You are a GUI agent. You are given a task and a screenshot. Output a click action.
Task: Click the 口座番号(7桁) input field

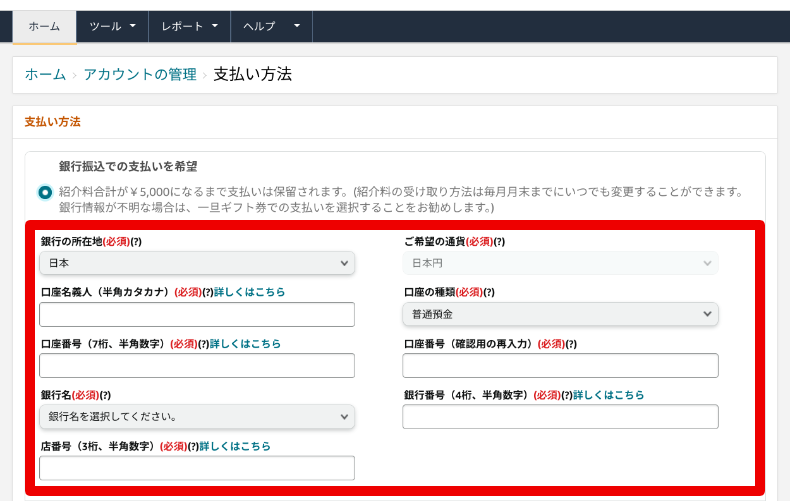[x=197, y=366]
